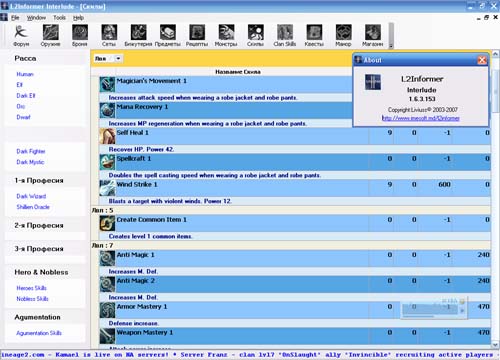Choose the Dark Mystic class
This screenshot has width=500, height=360.
coord(30,162)
